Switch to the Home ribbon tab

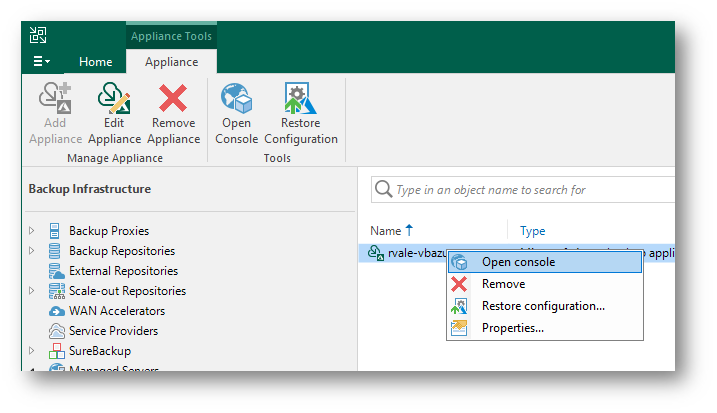coord(96,62)
